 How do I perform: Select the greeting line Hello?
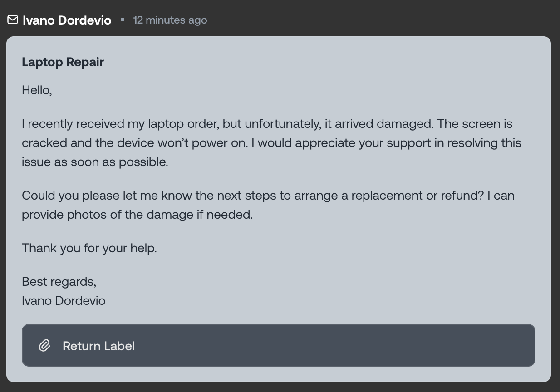[37, 90]
